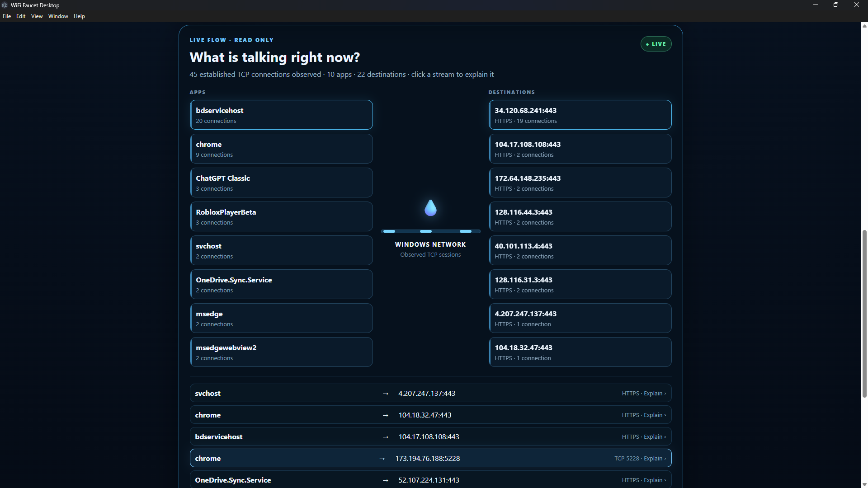Click the scrollbar up arrow

tap(864, 26)
